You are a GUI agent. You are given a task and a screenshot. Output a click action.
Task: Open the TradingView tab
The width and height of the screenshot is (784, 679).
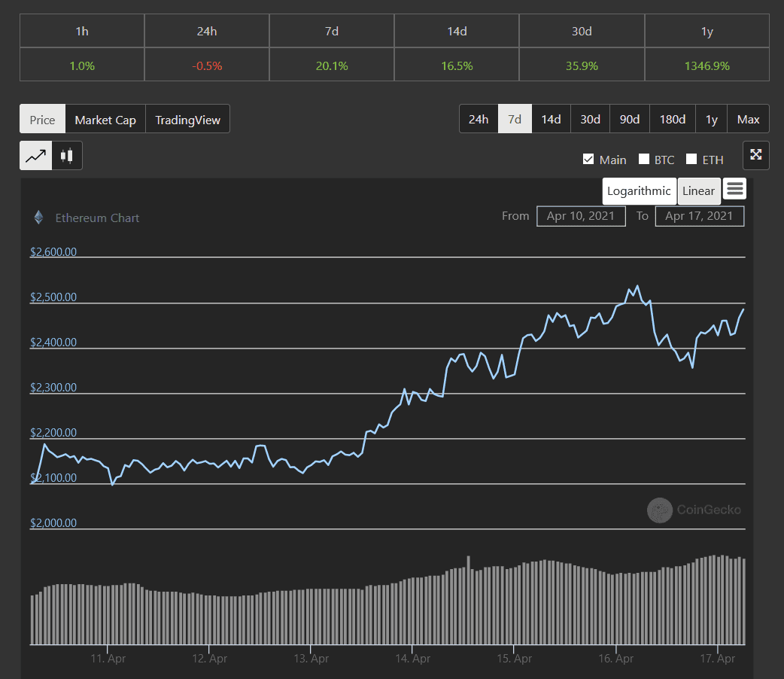point(187,120)
